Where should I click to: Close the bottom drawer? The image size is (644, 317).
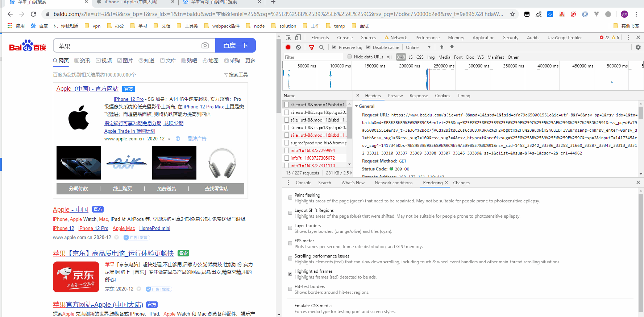[638, 182]
